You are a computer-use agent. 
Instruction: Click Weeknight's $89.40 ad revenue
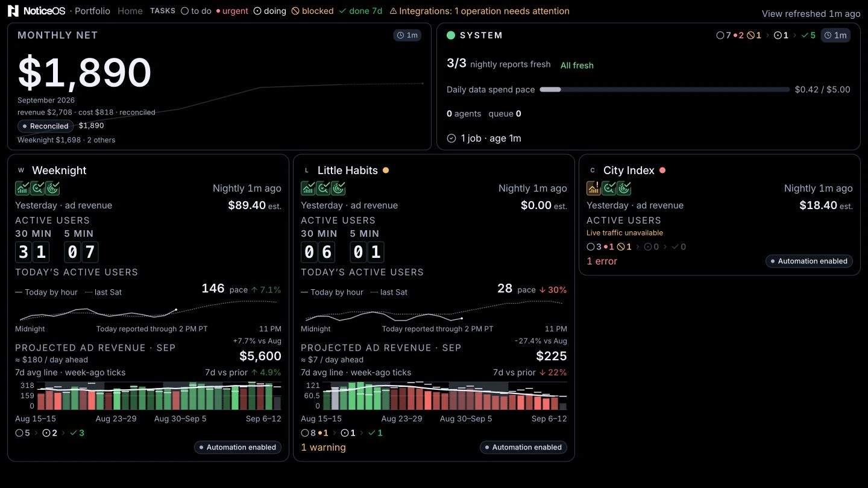(247, 205)
